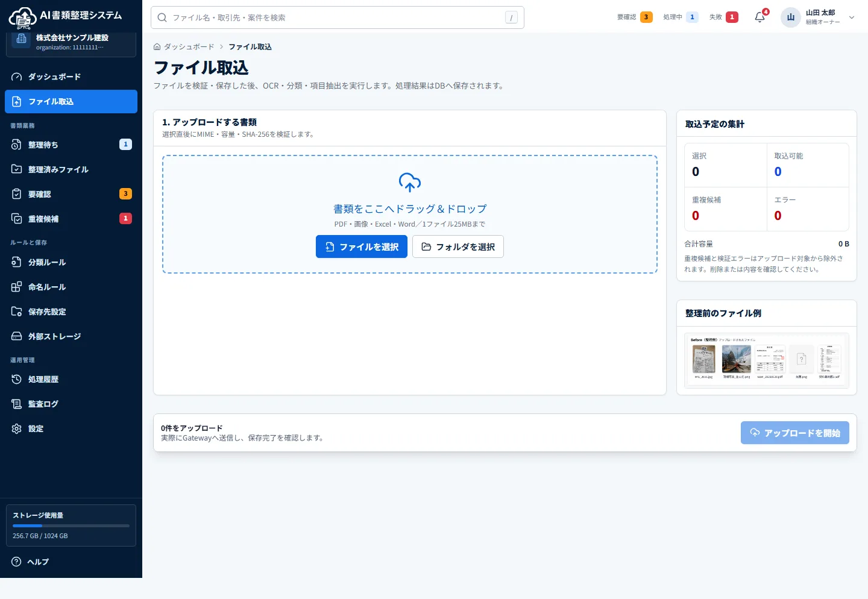868x599 pixels.
Task: Click the ストレージ使用量 progress bar
Action: click(71, 525)
